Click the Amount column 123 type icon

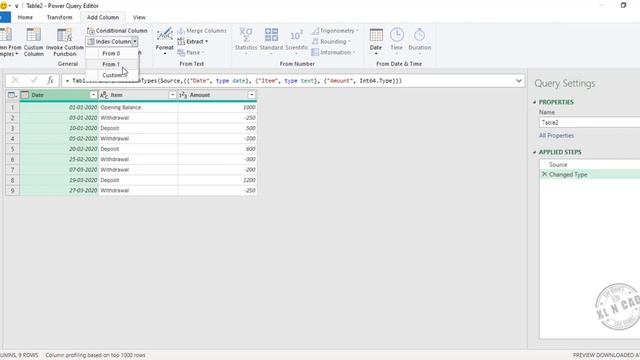coord(183,95)
